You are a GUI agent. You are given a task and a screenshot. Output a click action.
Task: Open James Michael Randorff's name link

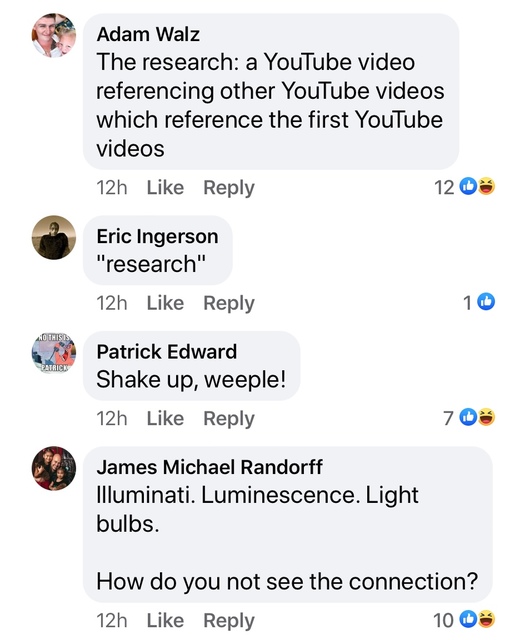[209, 467]
